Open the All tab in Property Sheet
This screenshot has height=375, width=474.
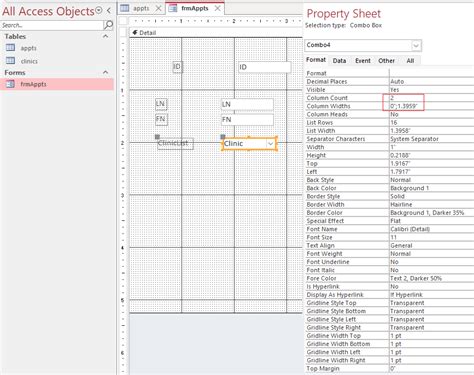tap(410, 61)
